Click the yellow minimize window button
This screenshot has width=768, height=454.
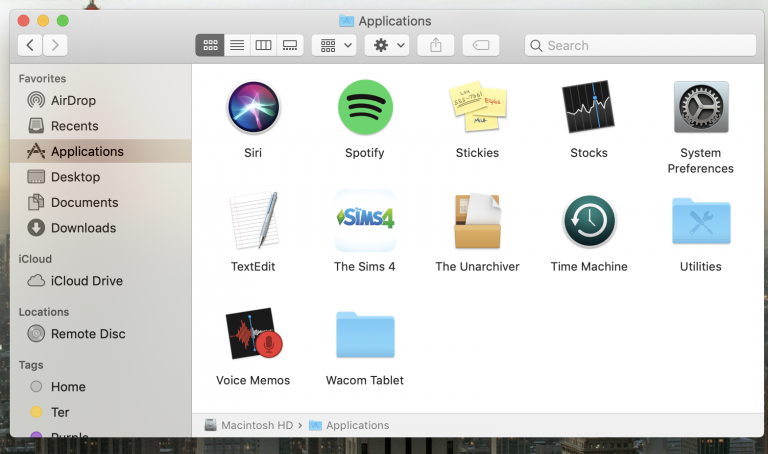(x=43, y=21)
